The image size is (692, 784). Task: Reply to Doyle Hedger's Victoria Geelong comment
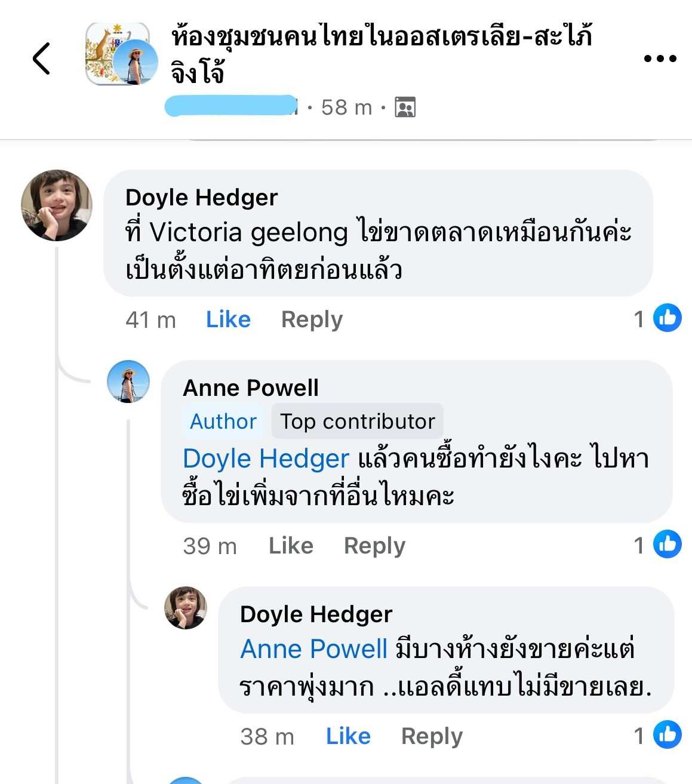coord(312,319)
